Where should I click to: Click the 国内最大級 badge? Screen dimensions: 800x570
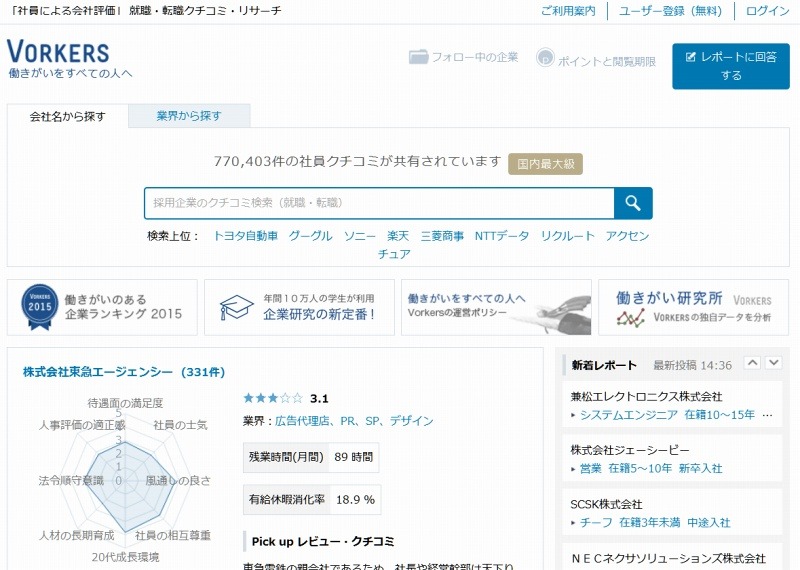pos(545,164)
